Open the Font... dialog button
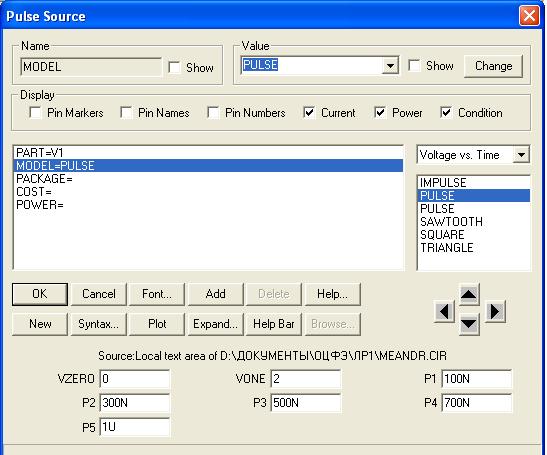This screenshot has width=547, height=455. (x=157, y=294)
